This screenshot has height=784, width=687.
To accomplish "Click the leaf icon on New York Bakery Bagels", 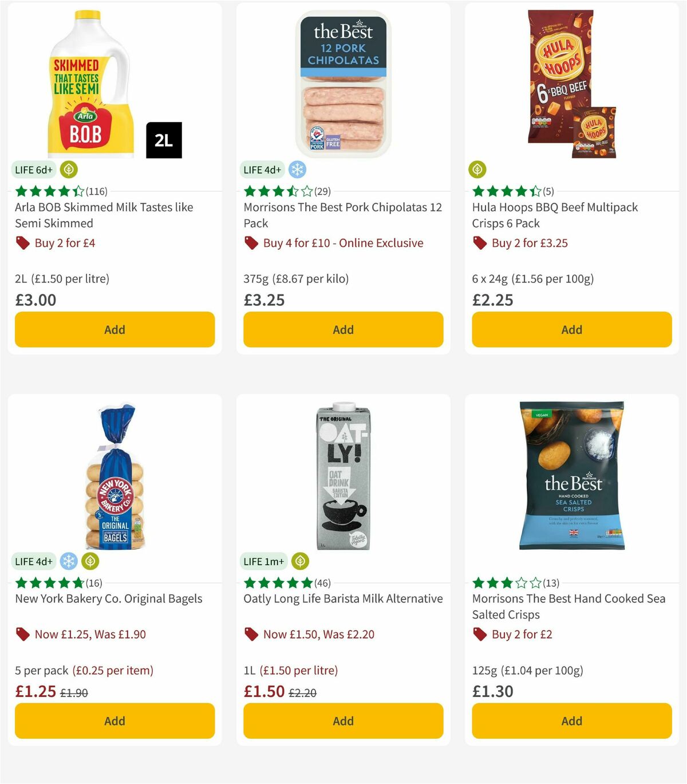I will coord(90,561).
